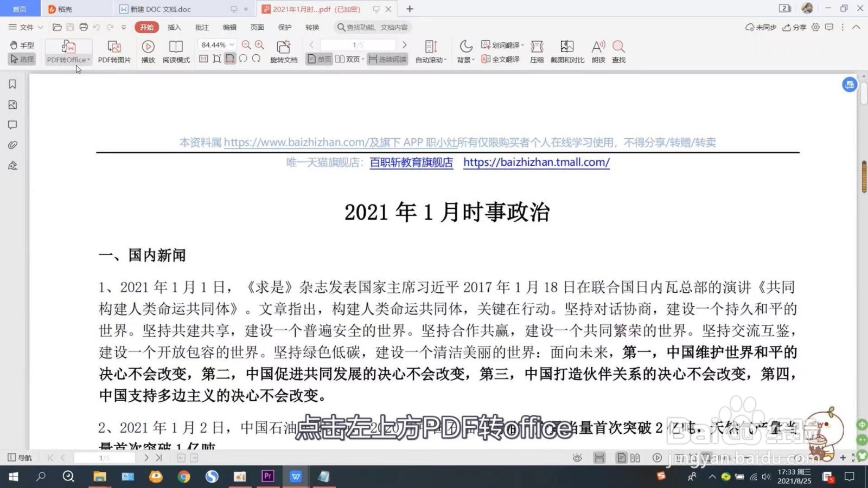This screenshot has width=868, height=488.
Task: Select the 手型 hand tool
Action: 22,45
